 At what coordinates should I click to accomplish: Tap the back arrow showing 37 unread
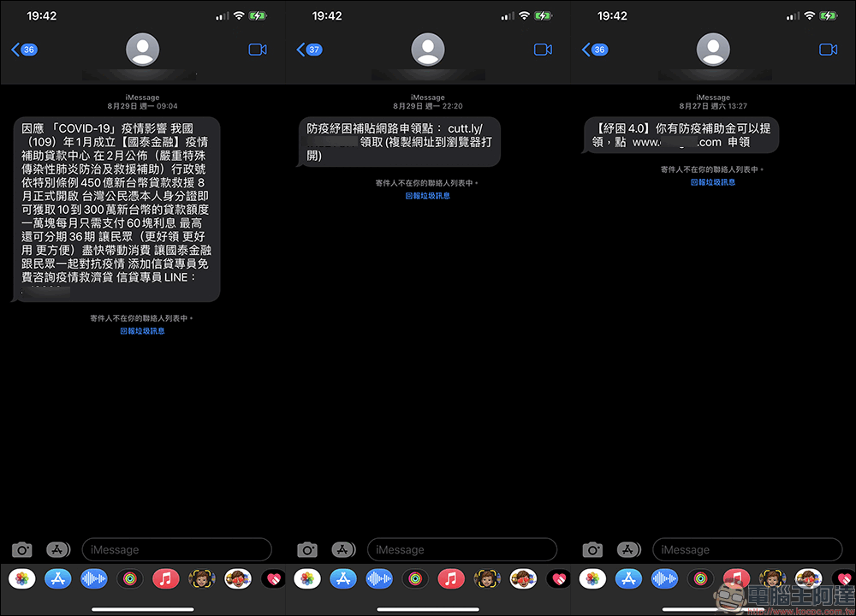pyautogui.click(x=310, y=50)
